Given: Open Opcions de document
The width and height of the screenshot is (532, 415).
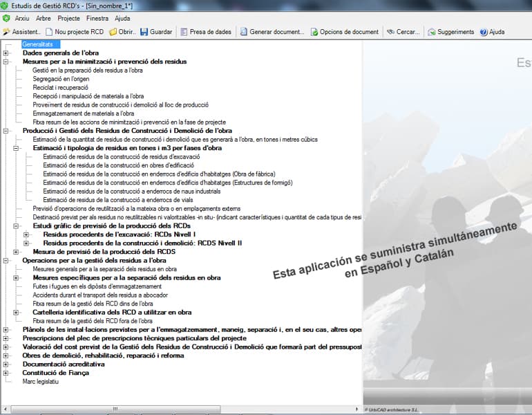Looking at the screenshot, I should click(x=345, y=32).
